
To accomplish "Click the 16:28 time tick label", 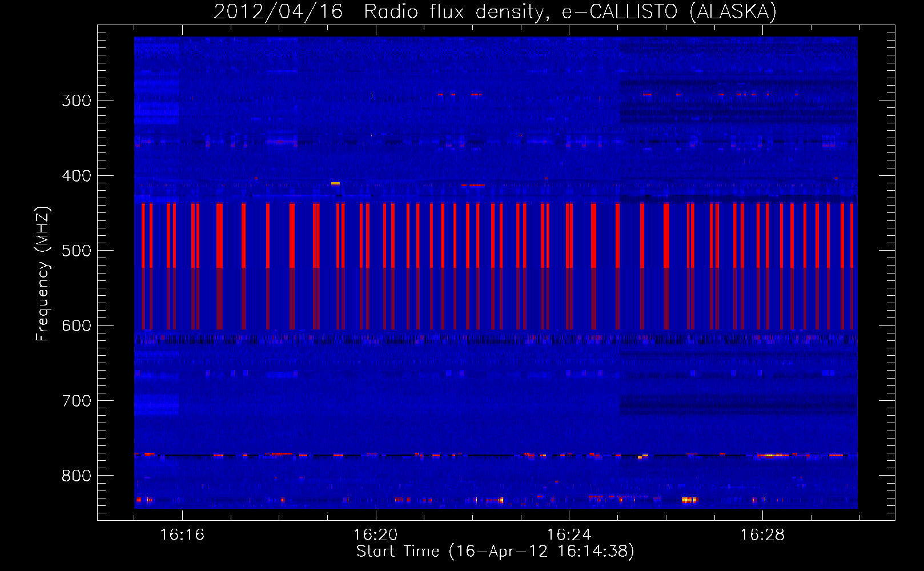I will point(762,534).
